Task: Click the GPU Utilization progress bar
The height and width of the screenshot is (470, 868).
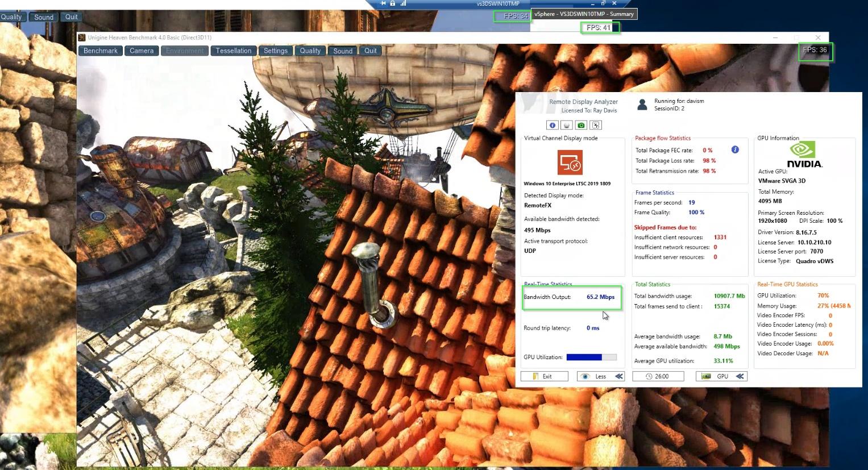Action: click(x=592, y=357)
